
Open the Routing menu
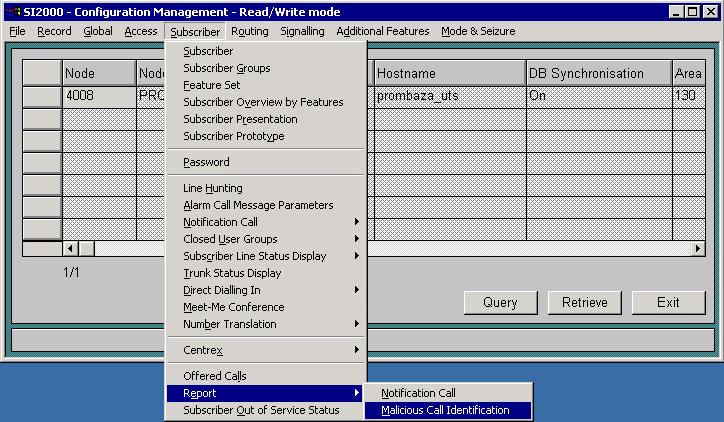click(x=249, y=31)
